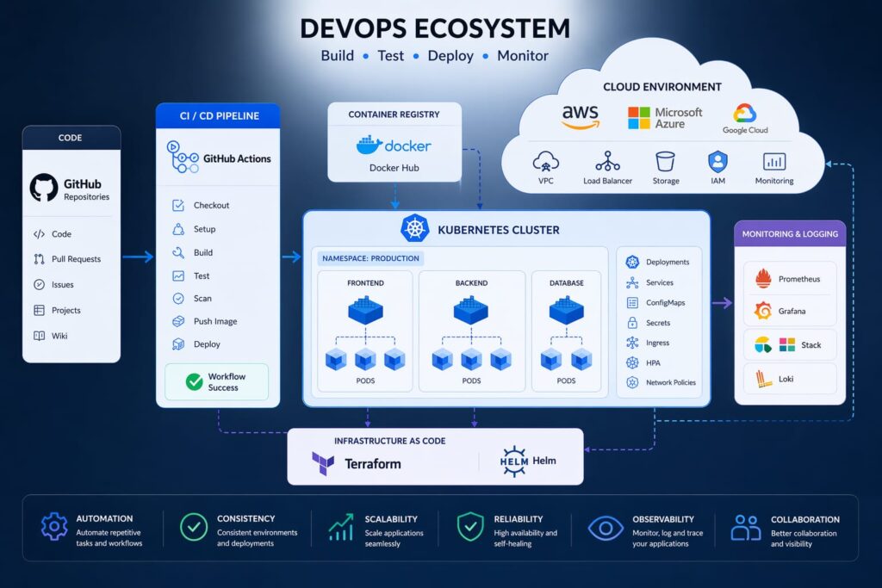
Task: Click the Collaboration people icon
Action: [x=745, y=527]
